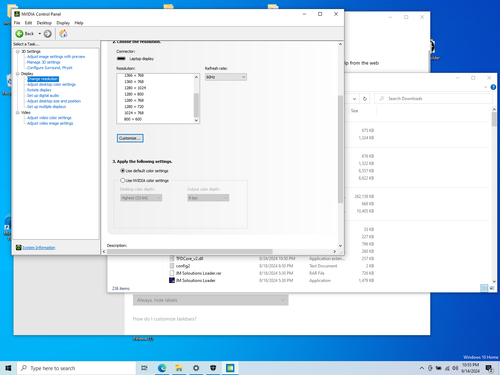Image resolution: width=500 pixels, height=375 pixels.
Task: Click the Search Downloads field in Explorer
Action: pos(434,99)
